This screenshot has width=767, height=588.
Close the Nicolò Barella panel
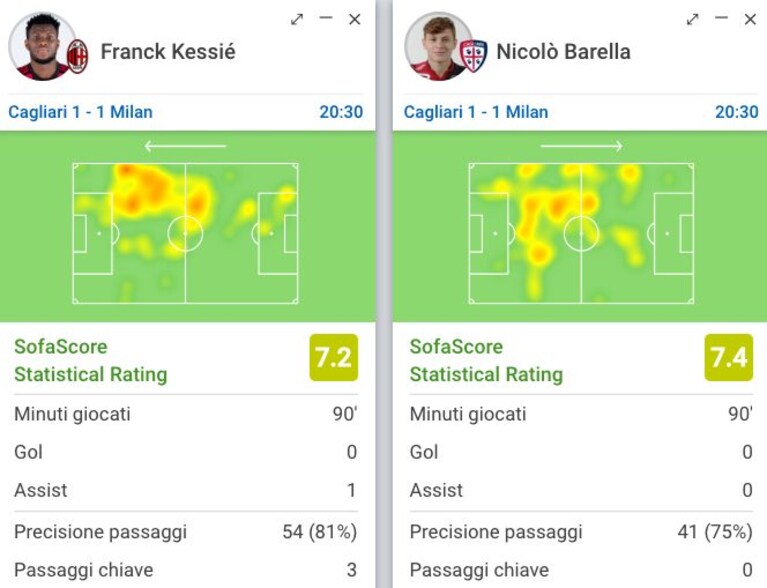750,20
